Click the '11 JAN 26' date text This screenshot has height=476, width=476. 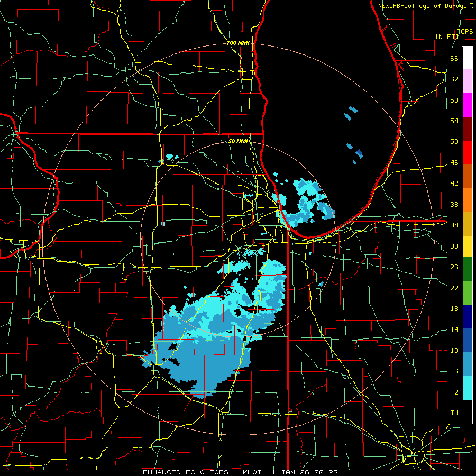[289, 472]
